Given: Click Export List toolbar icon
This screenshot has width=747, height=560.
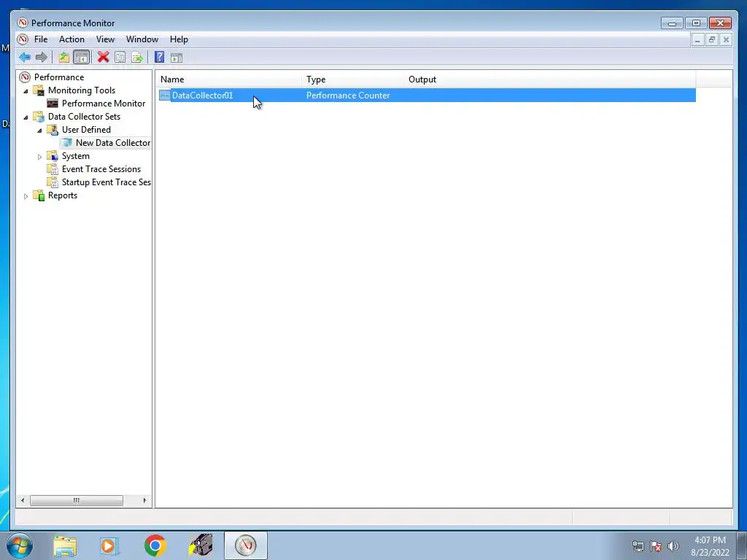Looking at the screenshot, I should coord(137,58).
